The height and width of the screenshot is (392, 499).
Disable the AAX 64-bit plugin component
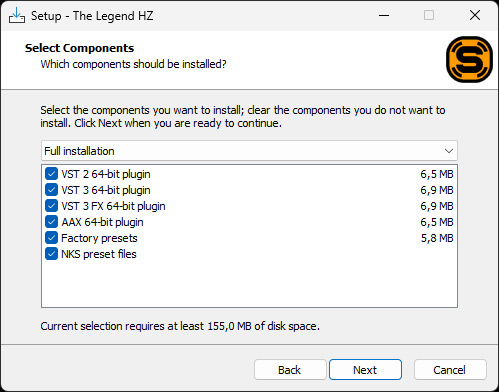51,222
